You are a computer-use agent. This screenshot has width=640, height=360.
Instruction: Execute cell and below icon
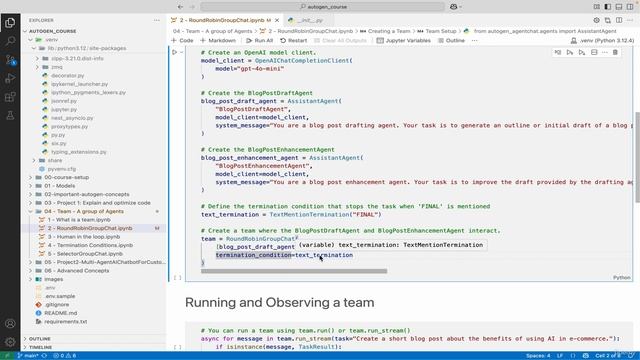tap(582, 52)
